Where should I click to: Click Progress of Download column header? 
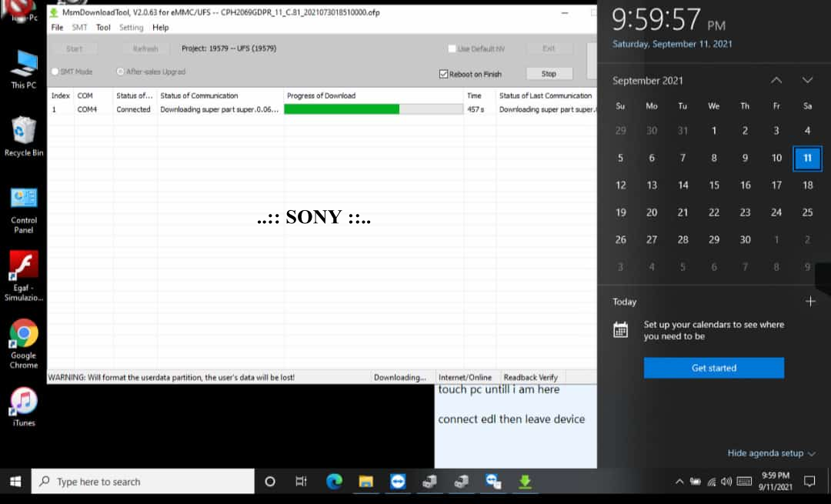373,96
